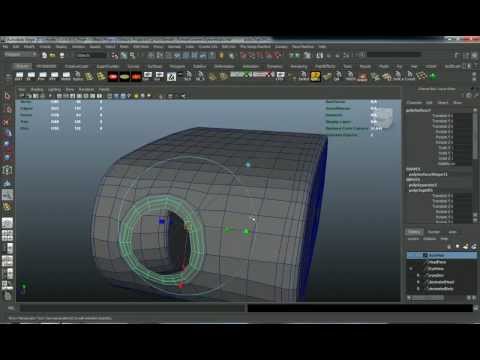Open the Polygons menu set dropdown
The width and height of the screenshot is (480, 360).
pos(20,54)
